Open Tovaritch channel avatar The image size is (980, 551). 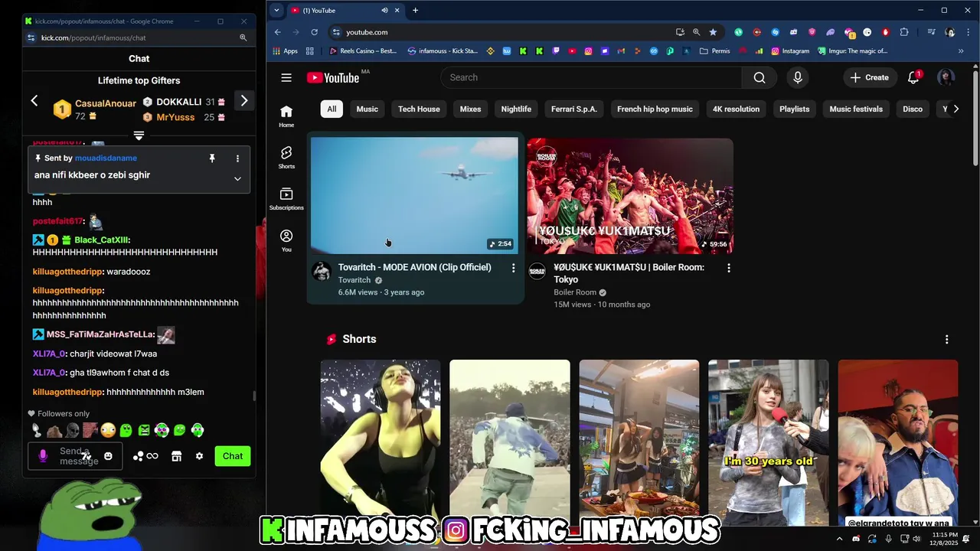(322, 271)
